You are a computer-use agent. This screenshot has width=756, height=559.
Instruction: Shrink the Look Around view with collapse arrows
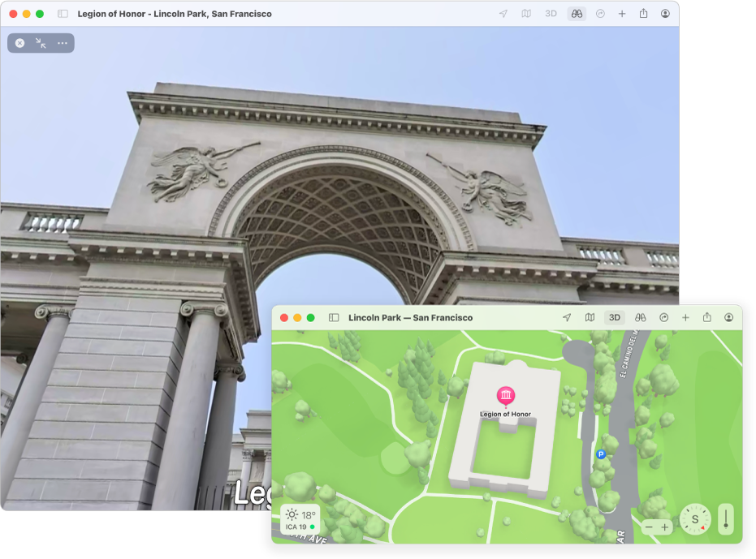pyautogui.click(x=41, y=43)
